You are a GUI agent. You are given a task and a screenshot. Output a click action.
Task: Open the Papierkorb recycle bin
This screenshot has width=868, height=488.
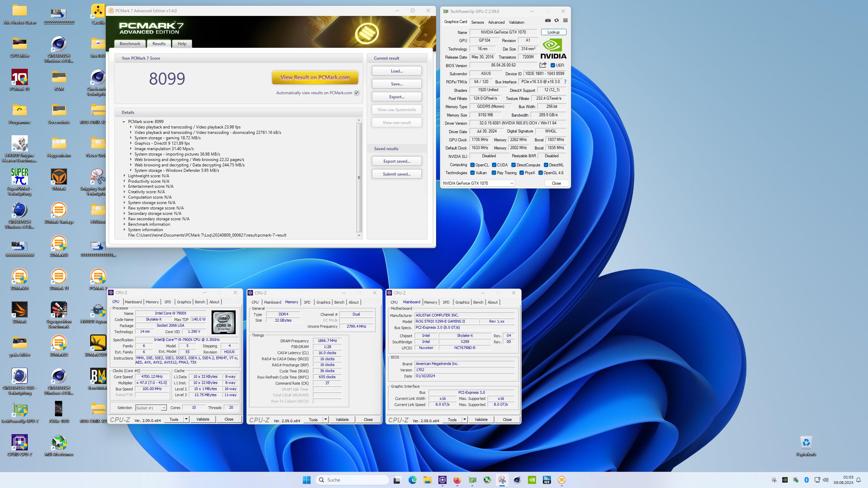coord(806,445)
